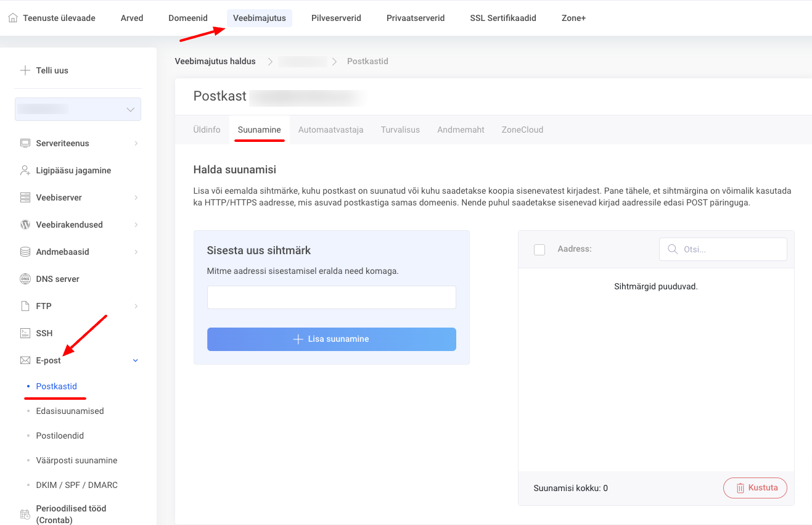Click the DNS server icon
The image size is (812, 525).
25,279
